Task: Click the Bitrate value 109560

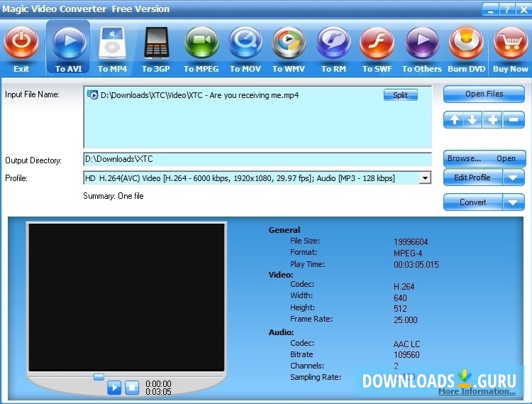Action: (x=406, y=355)
